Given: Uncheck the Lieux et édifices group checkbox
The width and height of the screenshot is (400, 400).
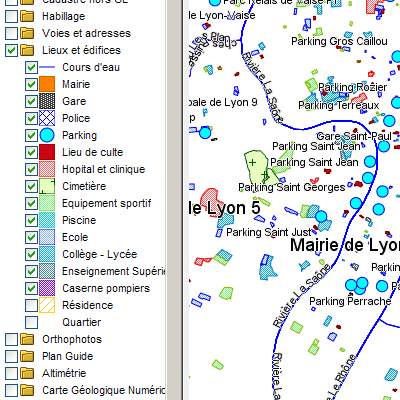Looking at the screenshot, I should (12, 50).
